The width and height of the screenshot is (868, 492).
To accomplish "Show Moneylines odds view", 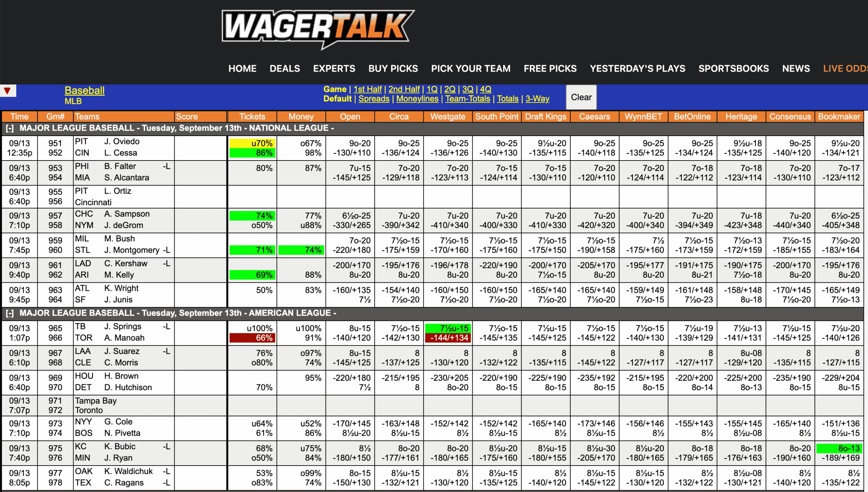I will click(417, 99).
